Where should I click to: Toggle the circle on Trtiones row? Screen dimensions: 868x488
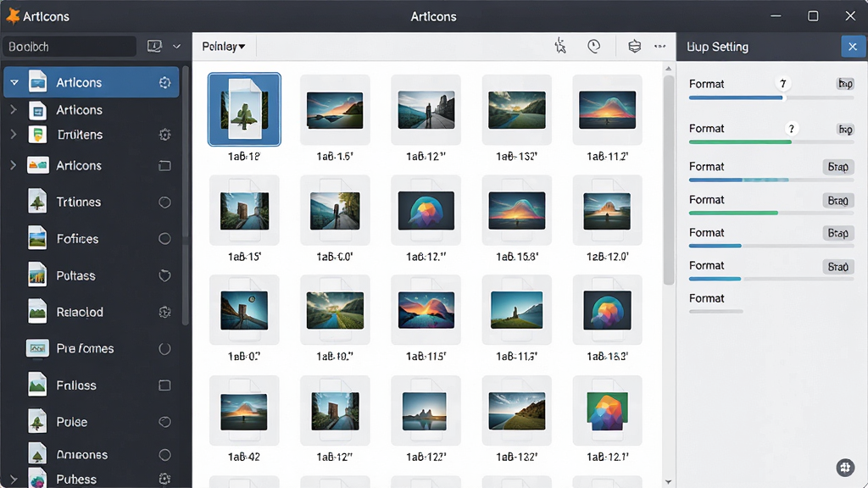165,202
